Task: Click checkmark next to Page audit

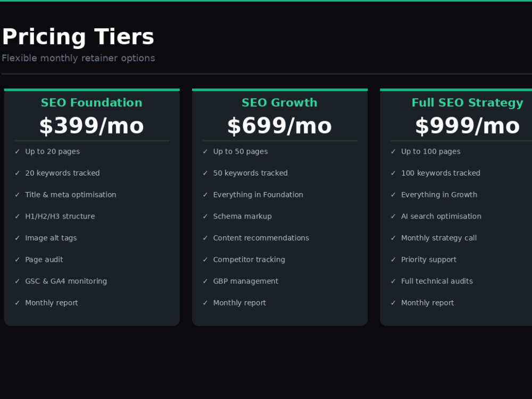Action: 18,260
